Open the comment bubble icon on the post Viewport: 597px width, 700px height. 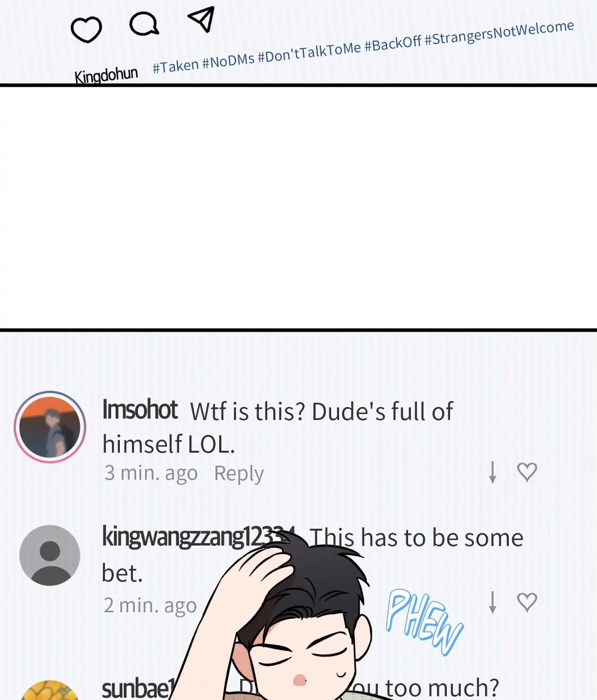click(144, 24)
